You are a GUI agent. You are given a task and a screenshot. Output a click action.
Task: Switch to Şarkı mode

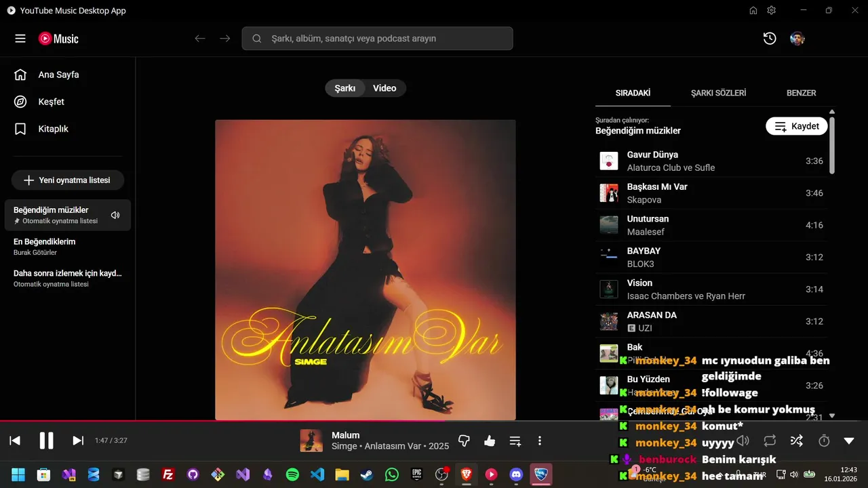(345, 88)
